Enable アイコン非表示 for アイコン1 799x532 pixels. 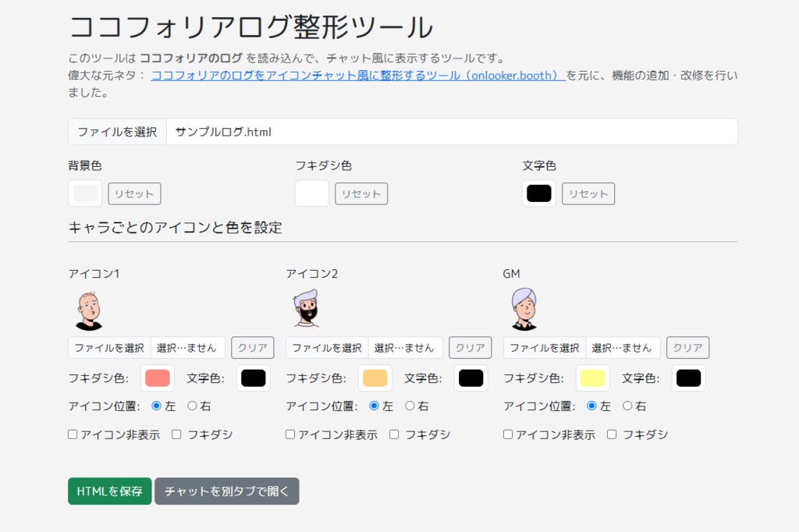(x=73, y=434)
